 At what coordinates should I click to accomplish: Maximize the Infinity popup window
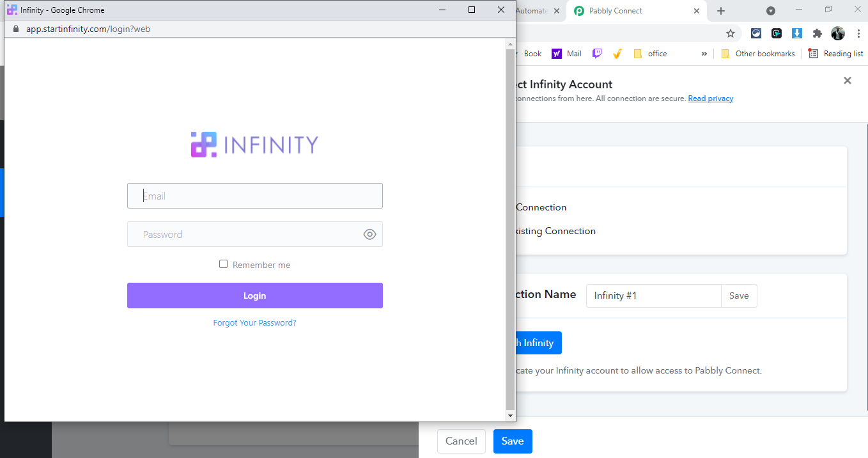(x=472, y=10)
